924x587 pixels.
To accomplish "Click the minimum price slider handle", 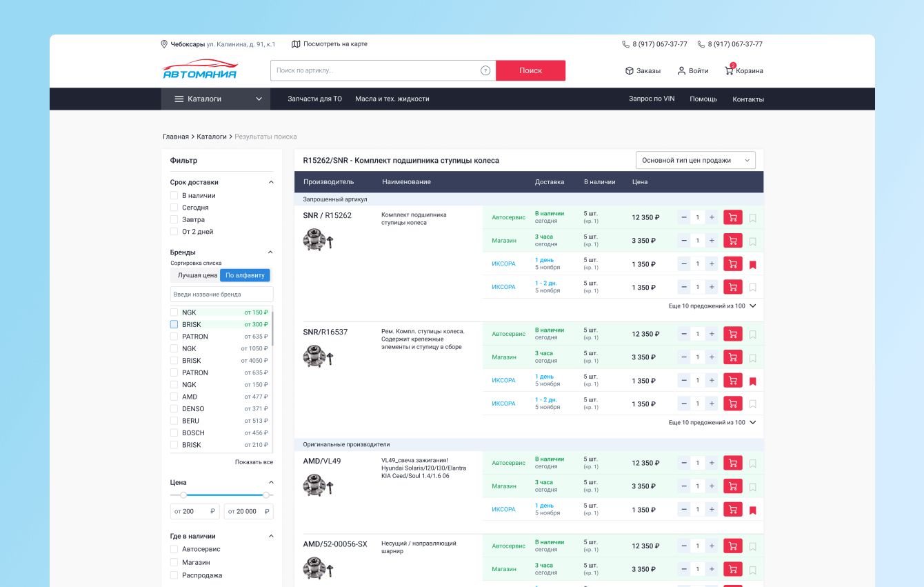I will tap(183, 495).
